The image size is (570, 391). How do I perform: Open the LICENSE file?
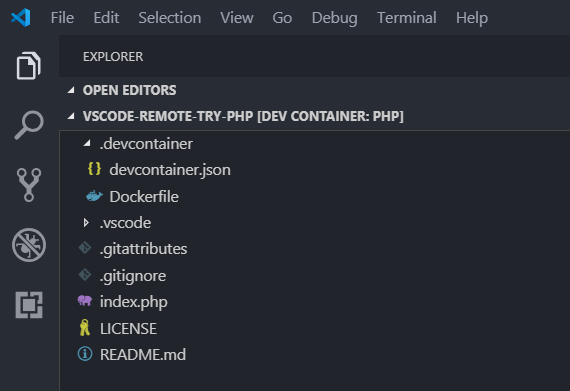128,328
